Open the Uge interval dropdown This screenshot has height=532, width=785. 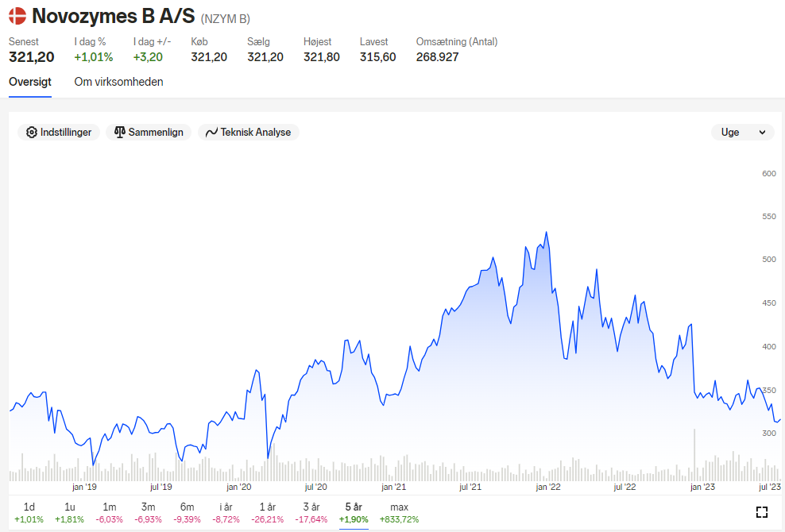tap(742, 132)
